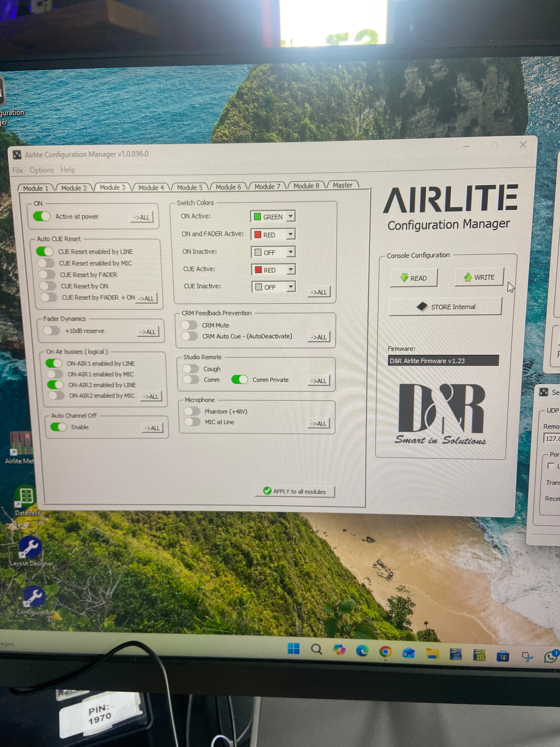This screenshot has height=747, width=560.
Task: Click ->ALL in Studio Remote group
Action: 319,381
